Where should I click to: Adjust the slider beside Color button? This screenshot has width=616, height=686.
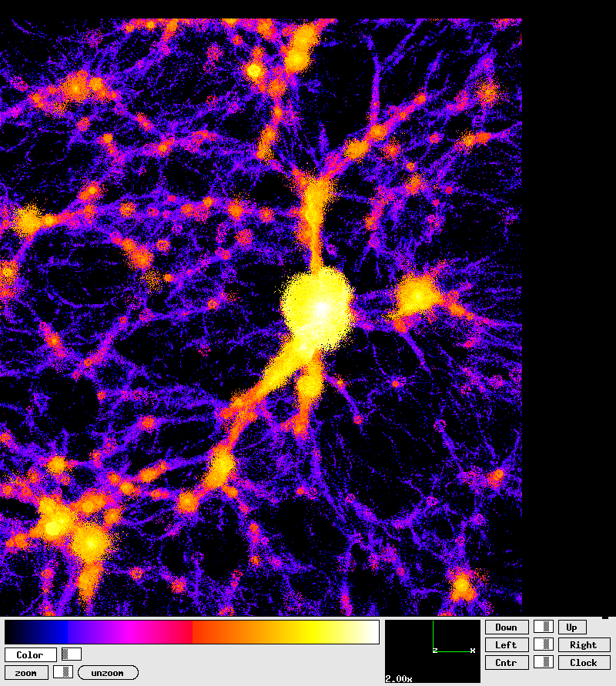click(72, 654)
